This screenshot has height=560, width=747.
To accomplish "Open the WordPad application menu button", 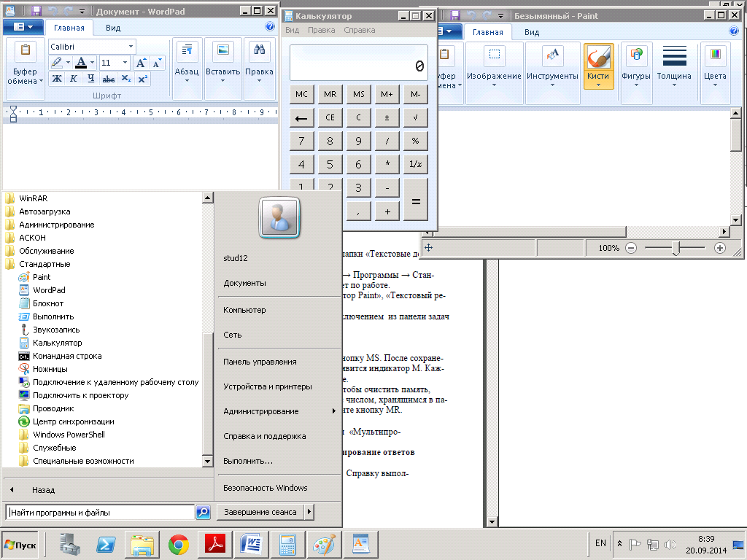I will point(23,27).
